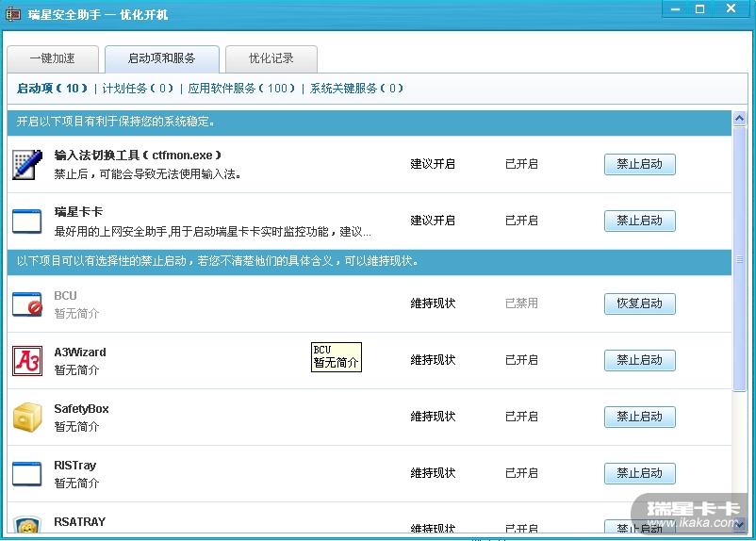Select the 输入法切换工具 (ctfmon.exe) title
The image size is (756, 541).
pyautogui.click(x=138, y=156)
